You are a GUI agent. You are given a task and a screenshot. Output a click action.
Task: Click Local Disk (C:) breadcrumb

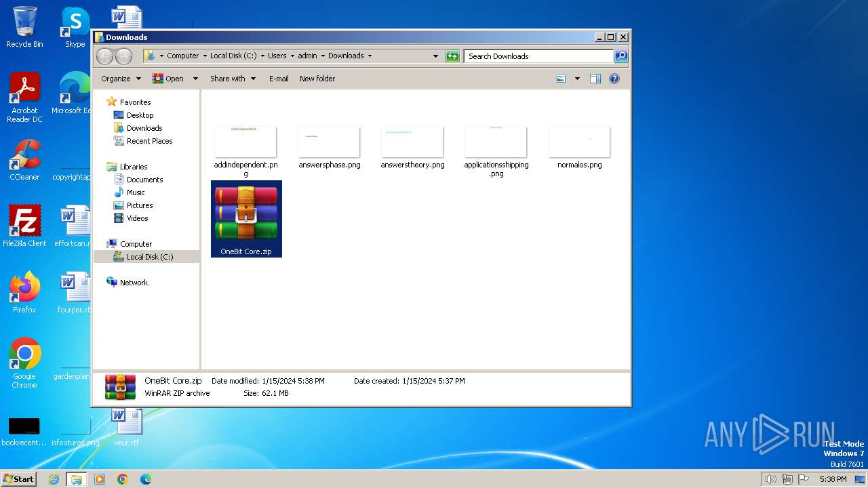(x=233, y=56)
